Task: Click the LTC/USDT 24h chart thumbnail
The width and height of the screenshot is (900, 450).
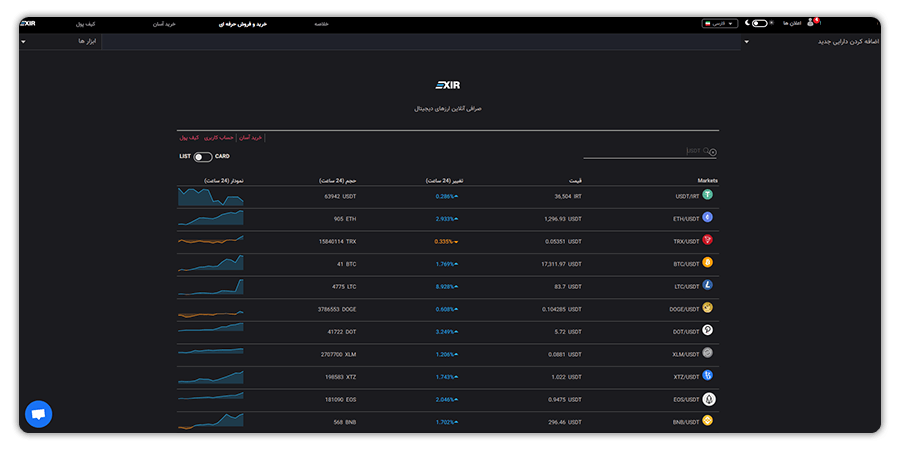Action: pos(211,286)
